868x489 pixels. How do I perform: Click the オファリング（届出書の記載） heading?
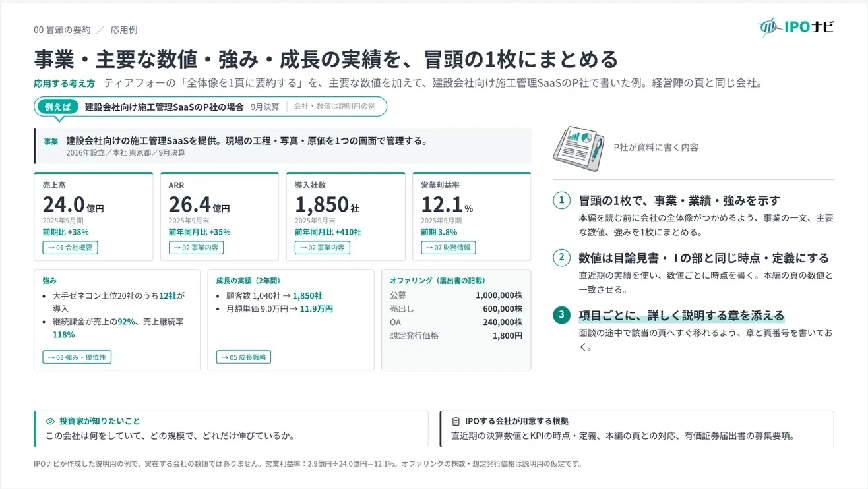tap(437, 280)
